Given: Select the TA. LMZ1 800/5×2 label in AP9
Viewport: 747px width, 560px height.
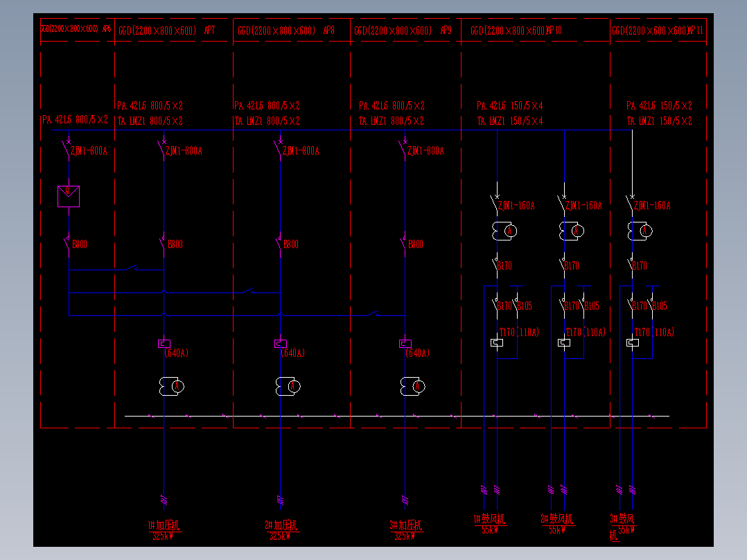Looking at the screenshot, I should click(392, 121).
